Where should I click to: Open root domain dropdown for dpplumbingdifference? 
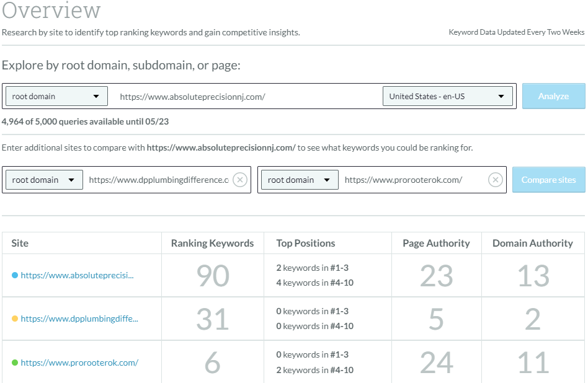pyautogui.click(x=44, y=180)
